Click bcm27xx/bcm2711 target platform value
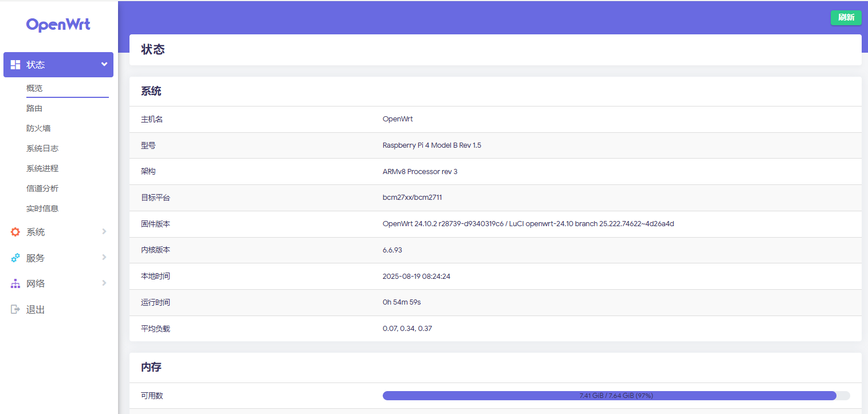 [412, 198]
